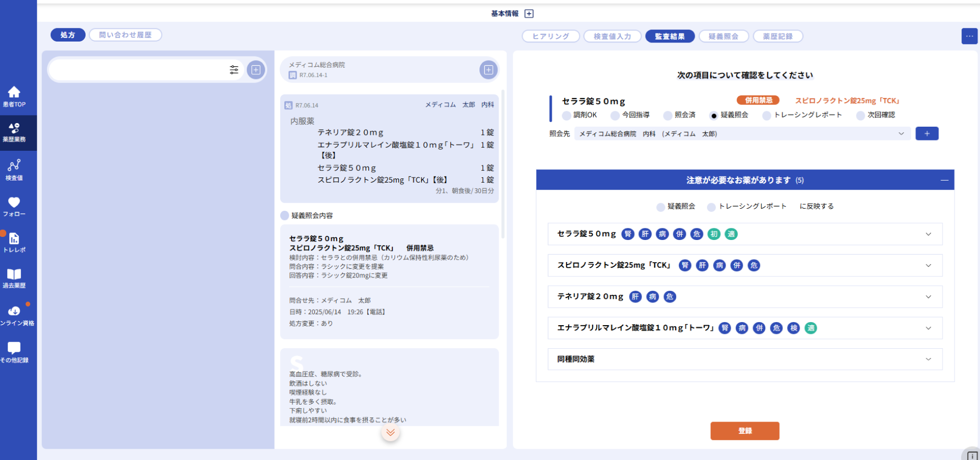Click the filter sliders icon in search box

pos(234,70)
